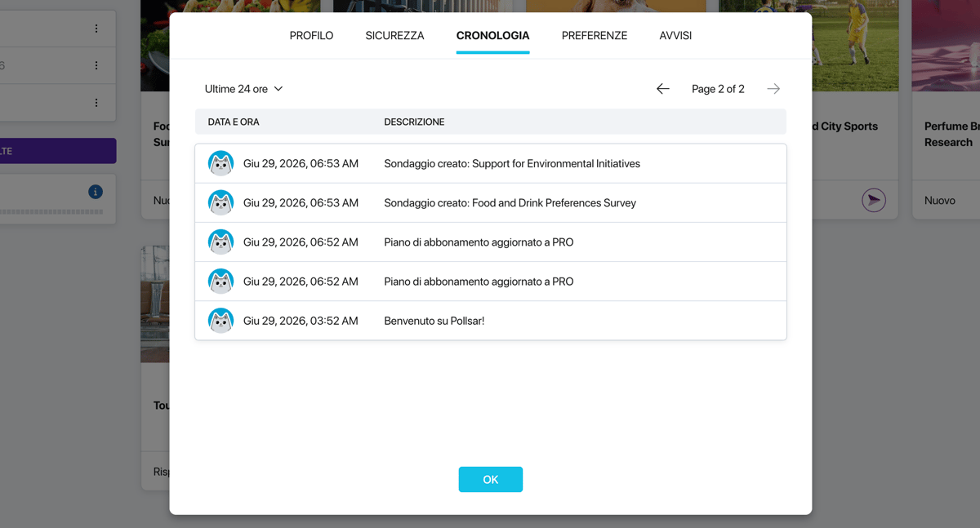Open bottom three-dot menu in background sidebar

tap(96, 103)
